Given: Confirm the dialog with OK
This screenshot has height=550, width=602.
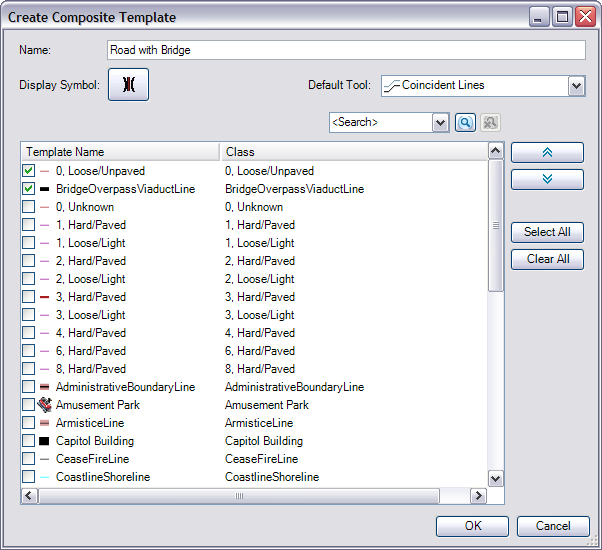Looking at the screenshot, I should coord(472,526).
